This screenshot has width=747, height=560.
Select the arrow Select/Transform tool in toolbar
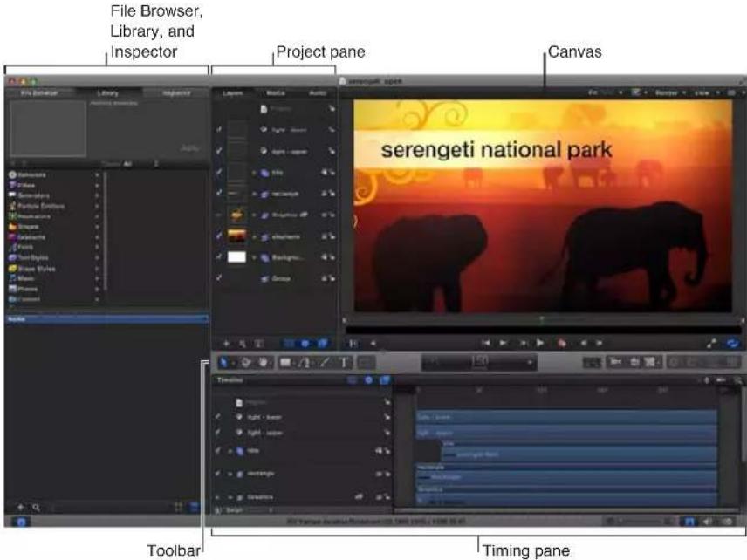[223, 363]
